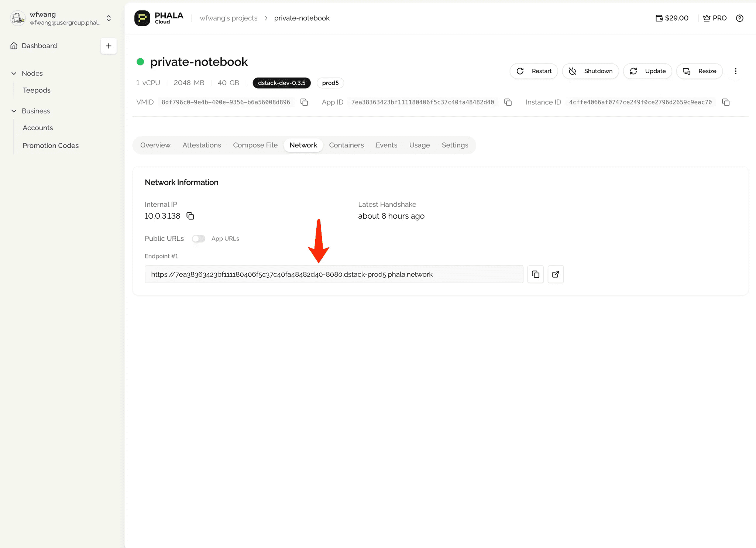Open the wfwang account switcher

click(109, 18)
